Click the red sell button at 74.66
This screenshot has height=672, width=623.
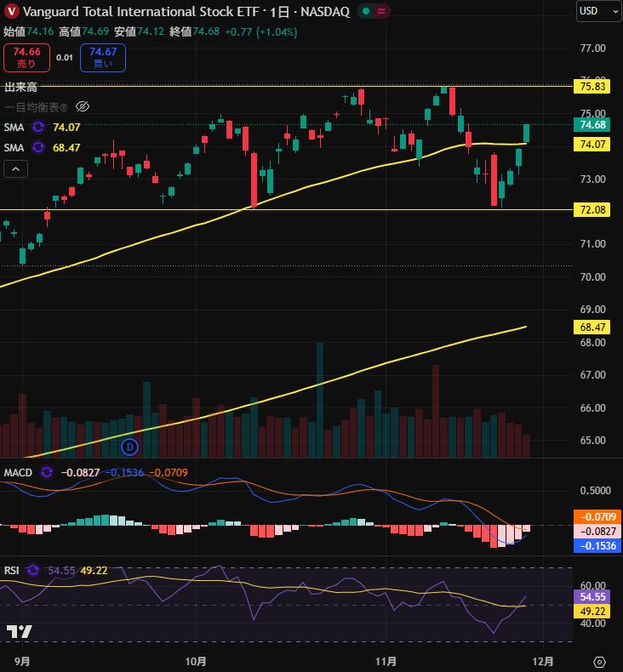click(x=21, y=58)
